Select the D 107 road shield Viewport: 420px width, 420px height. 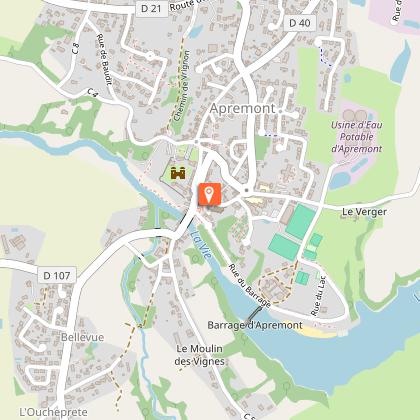tap(57, 275)
